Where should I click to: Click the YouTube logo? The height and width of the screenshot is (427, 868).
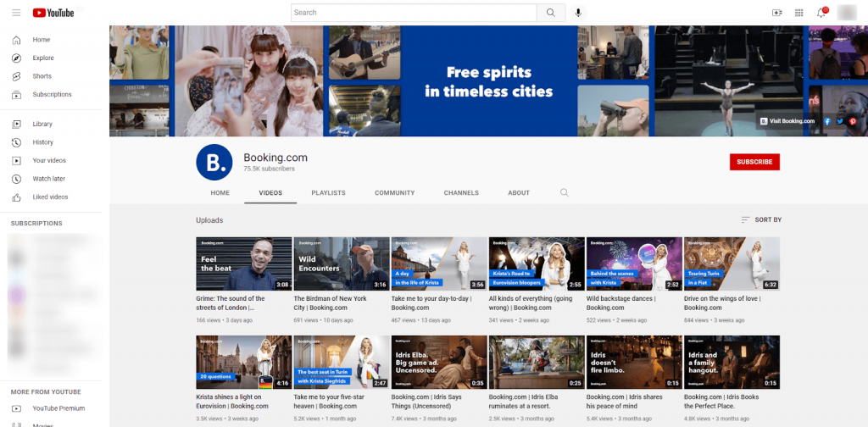tap(53, 13)
